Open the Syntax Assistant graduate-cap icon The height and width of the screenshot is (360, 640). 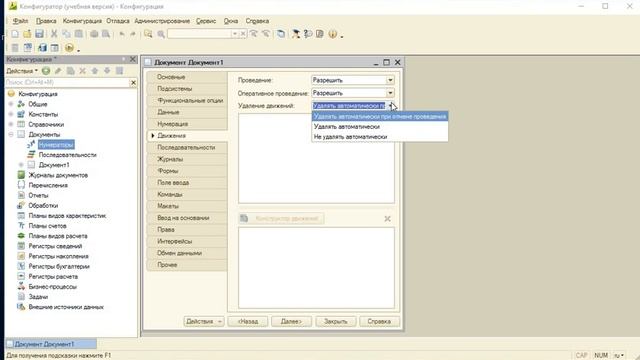coord(296,34)
